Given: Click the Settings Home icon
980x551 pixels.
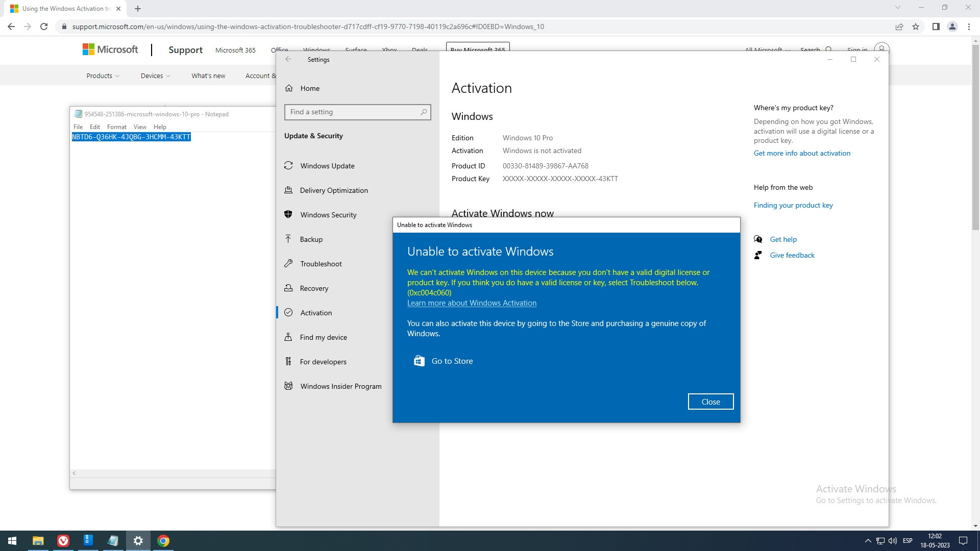Looking at the screenshot, I should [x=289, y=88].
